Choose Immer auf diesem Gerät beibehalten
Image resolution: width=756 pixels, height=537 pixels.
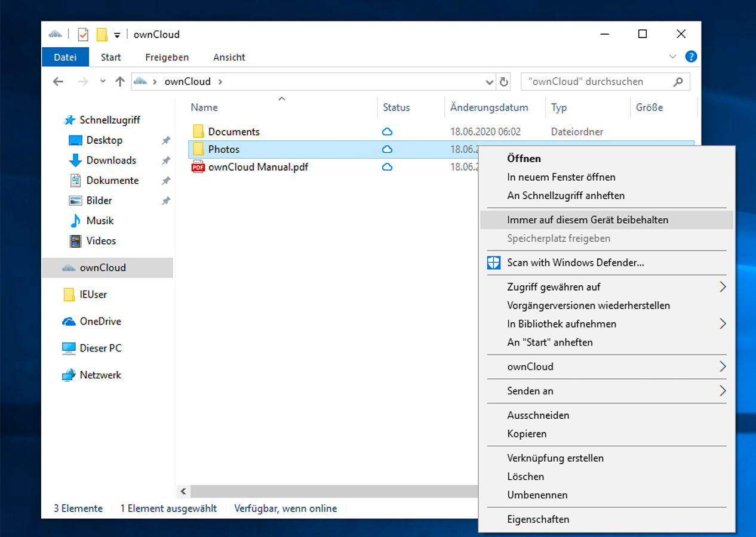[x=607, y=220]
